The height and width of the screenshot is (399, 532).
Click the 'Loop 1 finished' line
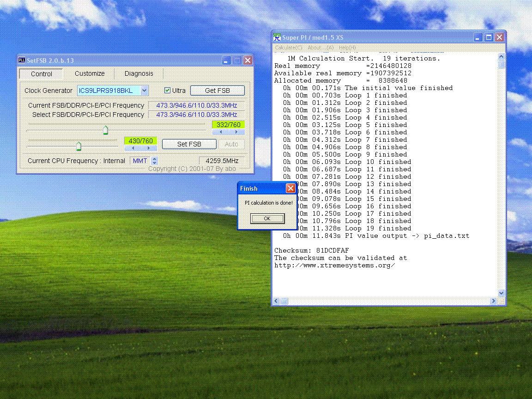tap(345, 95)
